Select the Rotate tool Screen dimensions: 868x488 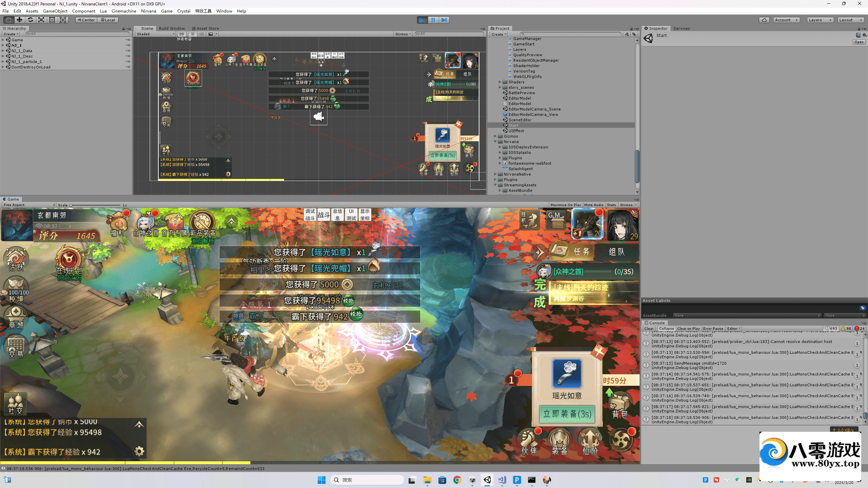pos(30,20)
